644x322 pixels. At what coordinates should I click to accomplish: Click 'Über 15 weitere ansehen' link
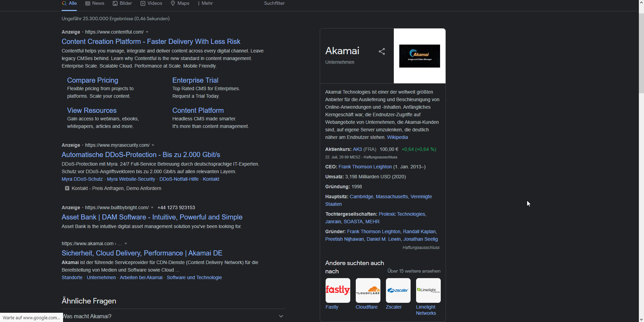[414, 271]
